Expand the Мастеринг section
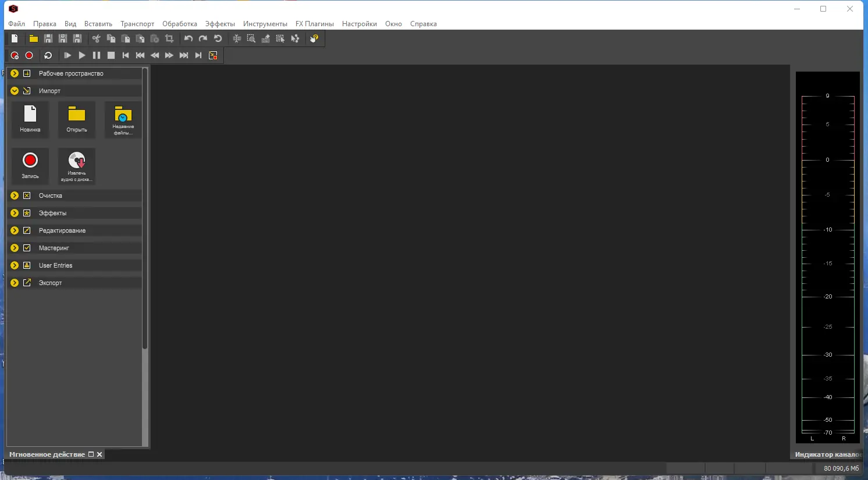The height and width of the screenshot is (480, 868). [15, 248]
